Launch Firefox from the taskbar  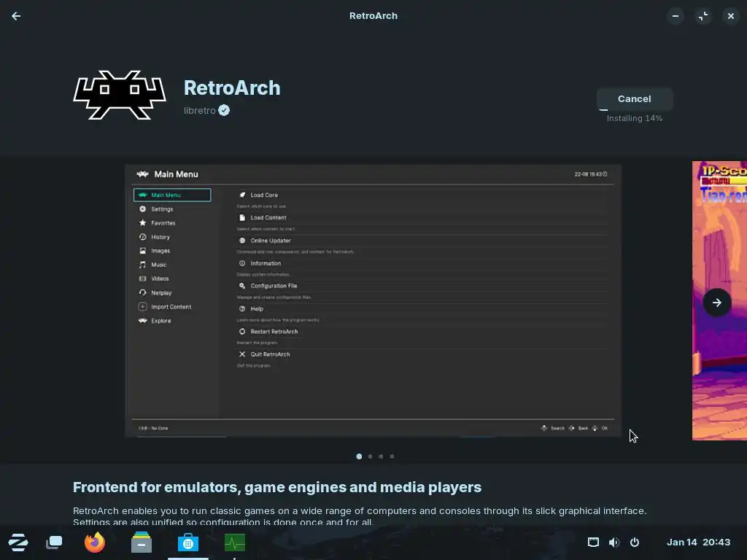click(94, 542)
